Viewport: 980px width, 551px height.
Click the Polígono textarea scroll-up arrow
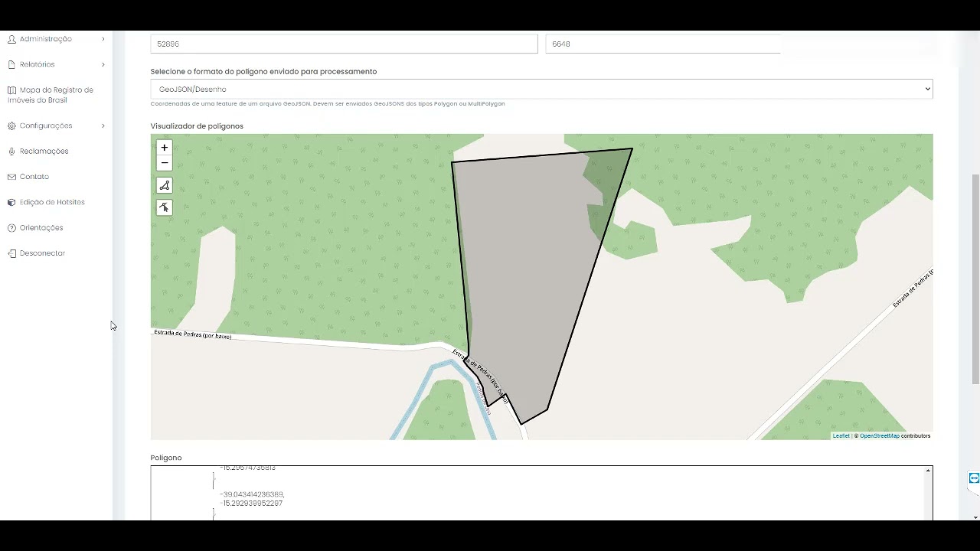click(929, 471)
